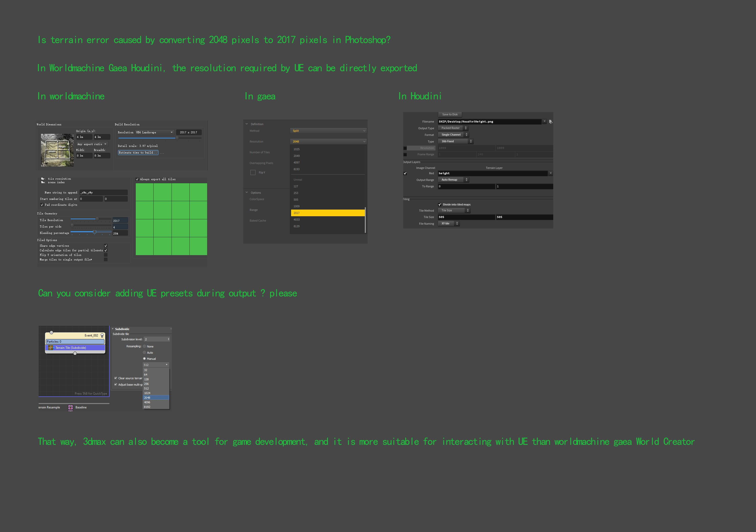Choose 2048 in resampling dropdown list
The height and width of the screenshot is (532, 756).
coord(156,398)
